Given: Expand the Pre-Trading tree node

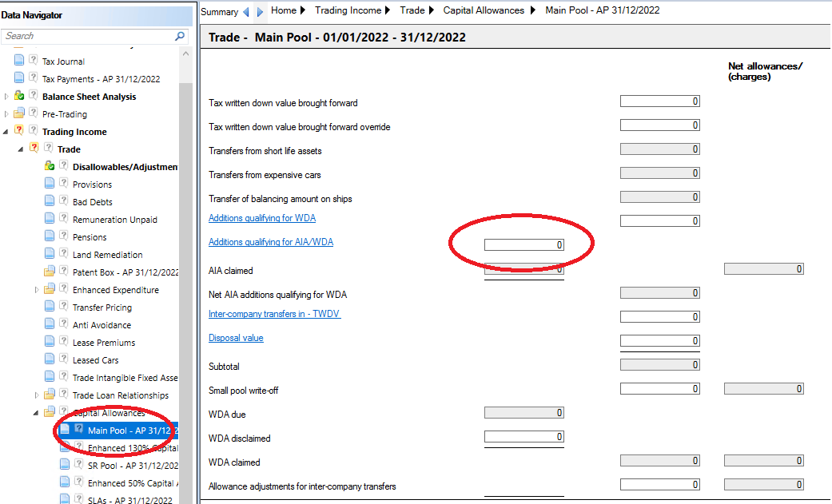Looking at the screenshot, I should click(6, 114).
